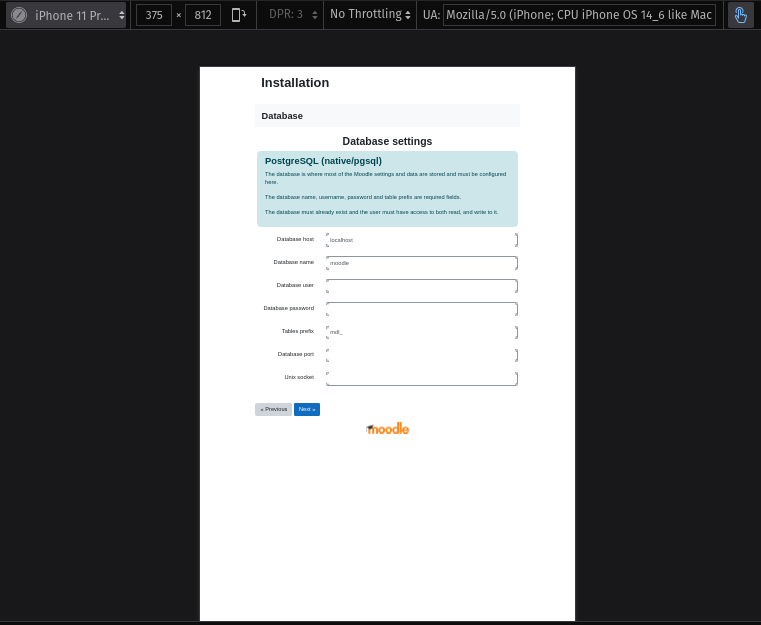Click the Unix socket label
This screenshot has width=761, height=625.
[x=299, y=377]
